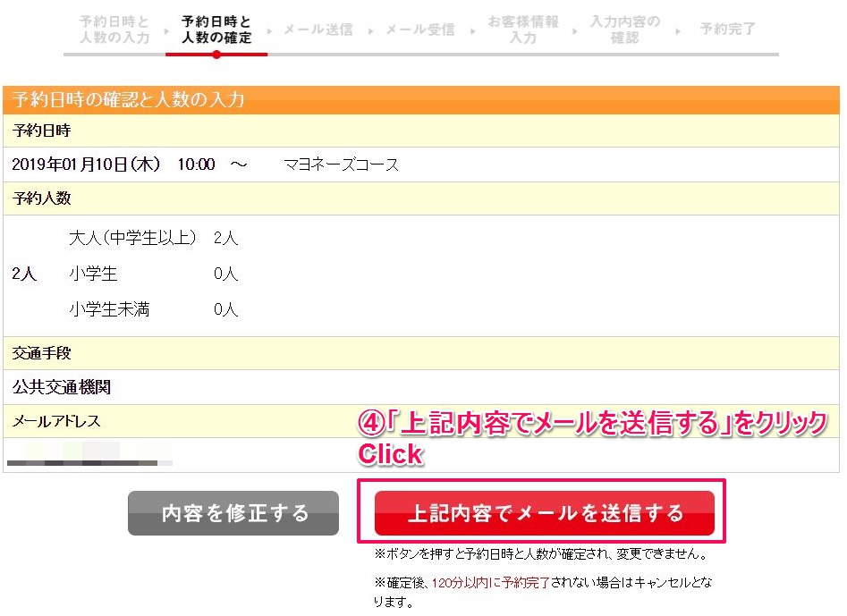Select the メール送信 progress step
This screenshot has width=847, height=616.
(x=318, y=30)
